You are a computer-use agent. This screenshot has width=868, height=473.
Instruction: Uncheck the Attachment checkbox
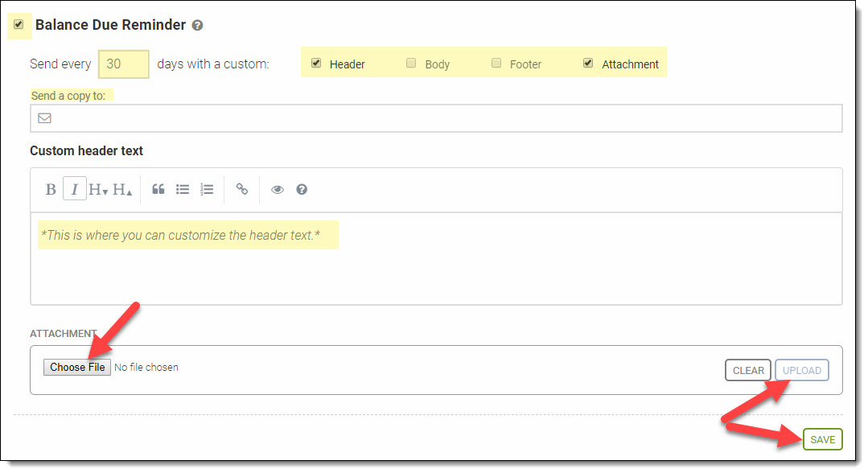click(x=588, y=63)
